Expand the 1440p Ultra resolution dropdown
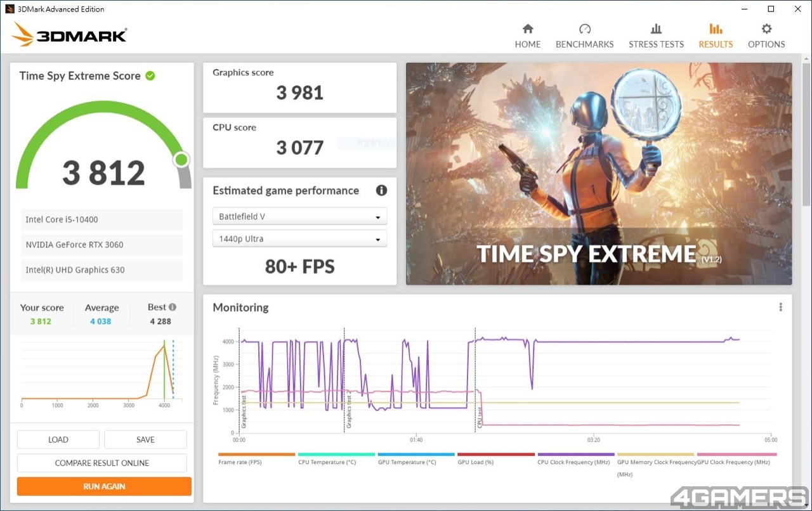The height and width of the screenshot is (511, 812). pos(299,238)
